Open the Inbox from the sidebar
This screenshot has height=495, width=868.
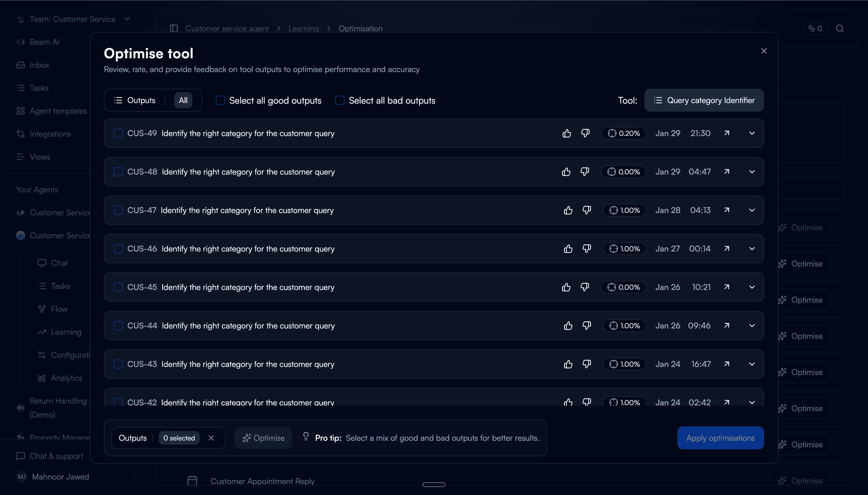[x=39, y=65]
